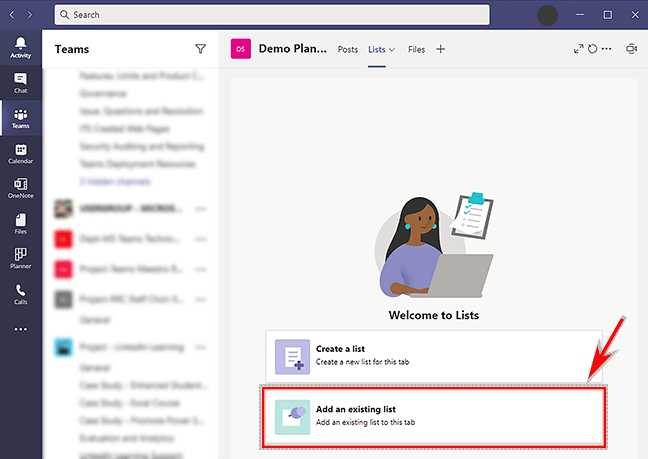Open OneNote from the app bar
Screen dimensions: 648x459
pyautogui.click(x=20, y=188)
